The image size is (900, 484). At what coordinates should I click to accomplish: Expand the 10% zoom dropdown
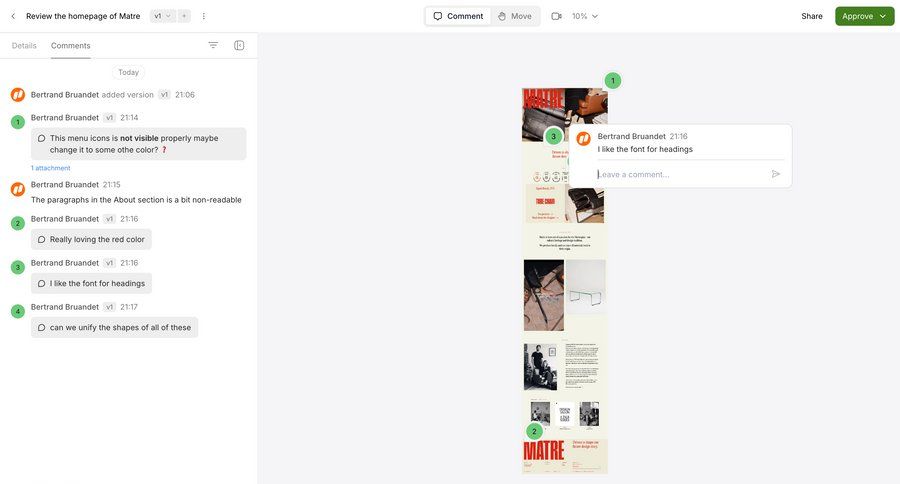(585, 16)
